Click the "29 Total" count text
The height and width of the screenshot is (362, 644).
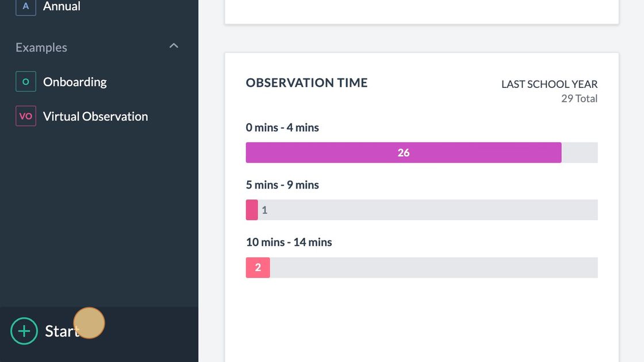click(x=579, y=99)
